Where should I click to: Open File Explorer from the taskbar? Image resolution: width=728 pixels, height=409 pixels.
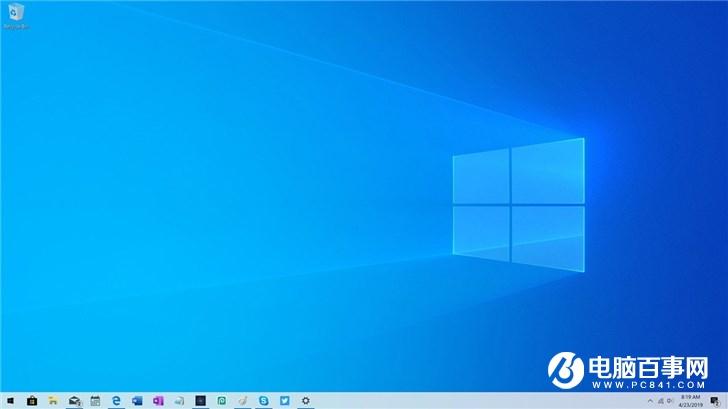[53, 401]
